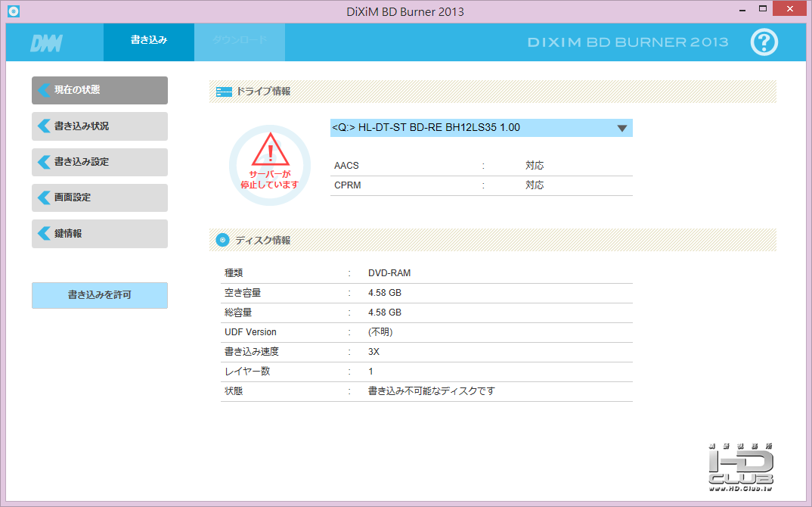Image resolution: width=812 pixels, height=507 pixels.
Task: Click the DIXIM BD BURNER 2013 header text
Action: click(628, 42)
